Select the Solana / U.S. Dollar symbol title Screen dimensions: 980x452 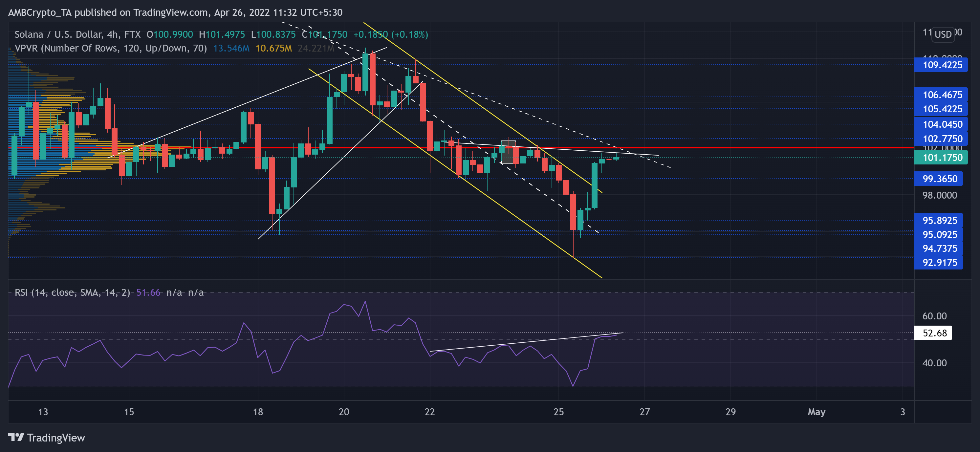pos(77,34)
